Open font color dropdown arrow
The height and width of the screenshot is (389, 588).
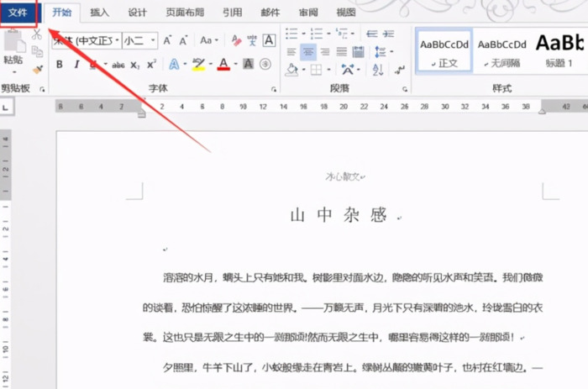point(235,65)
